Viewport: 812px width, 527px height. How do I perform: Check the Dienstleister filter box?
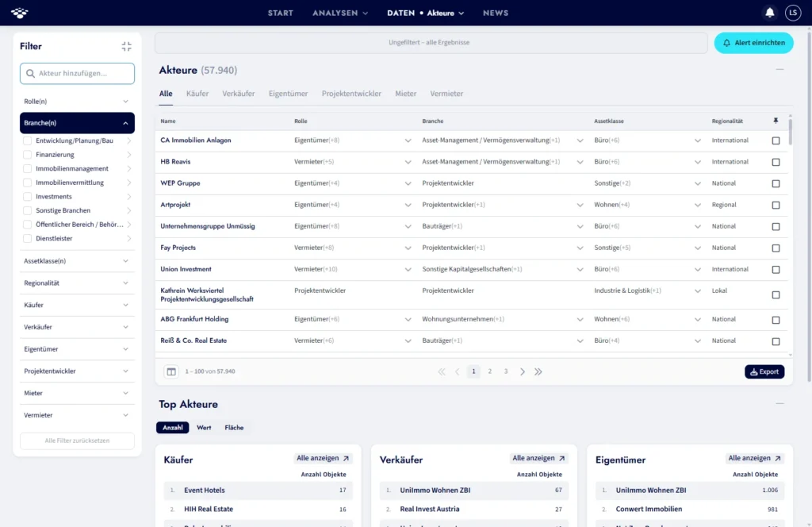tap(28, 238)
